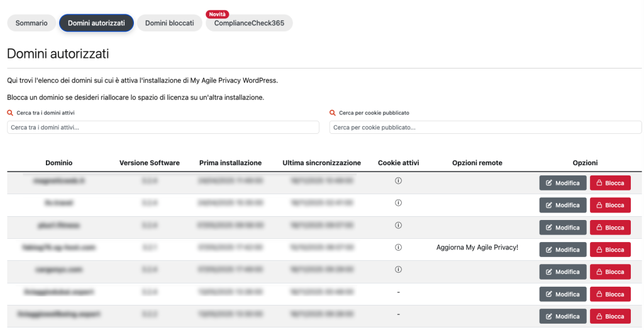The image size is (644, 330).
Task: Open the cookie info icon in the third row
Action: [x=398, y=225]
